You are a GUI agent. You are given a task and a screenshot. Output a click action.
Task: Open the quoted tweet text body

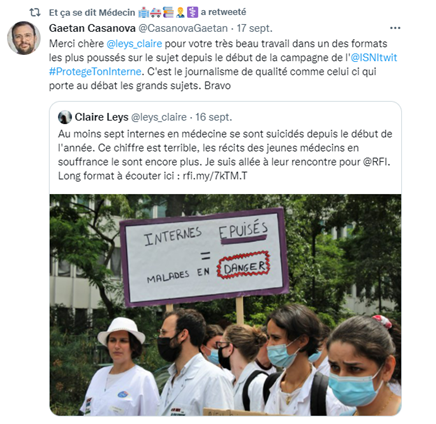225,155
